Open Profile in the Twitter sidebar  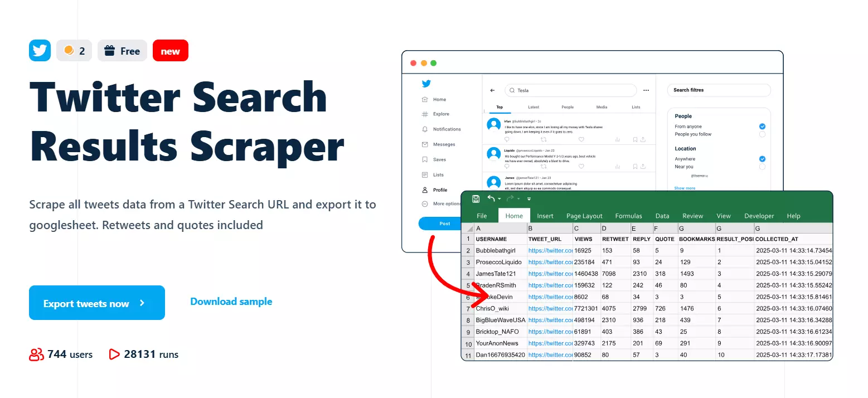point(435,190)
